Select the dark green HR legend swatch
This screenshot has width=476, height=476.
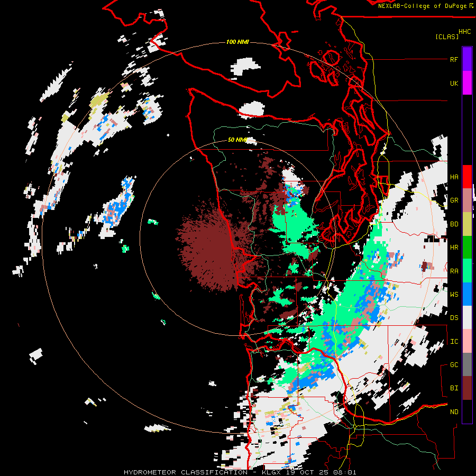click(x=467, y=247)
